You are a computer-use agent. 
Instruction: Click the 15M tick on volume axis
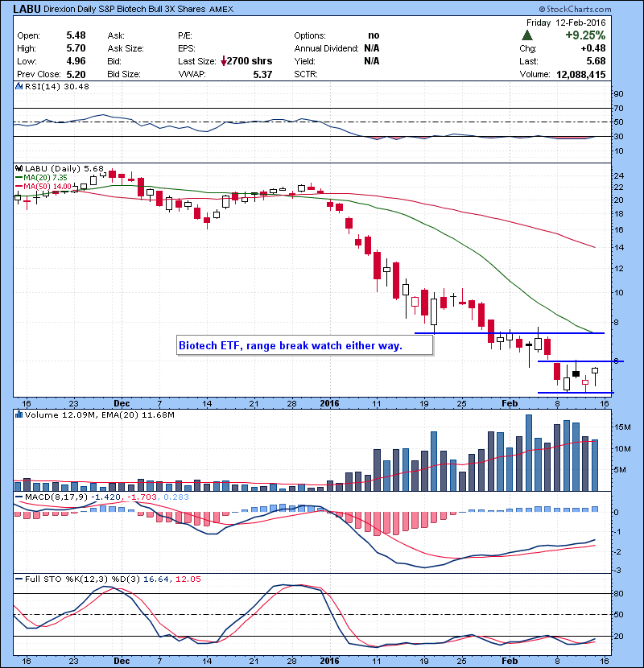(622, 427)
